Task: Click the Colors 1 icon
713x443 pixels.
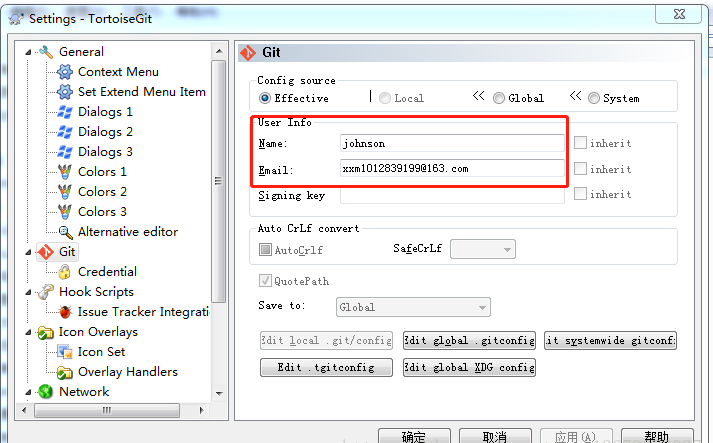Action: [x=65, y=172]
